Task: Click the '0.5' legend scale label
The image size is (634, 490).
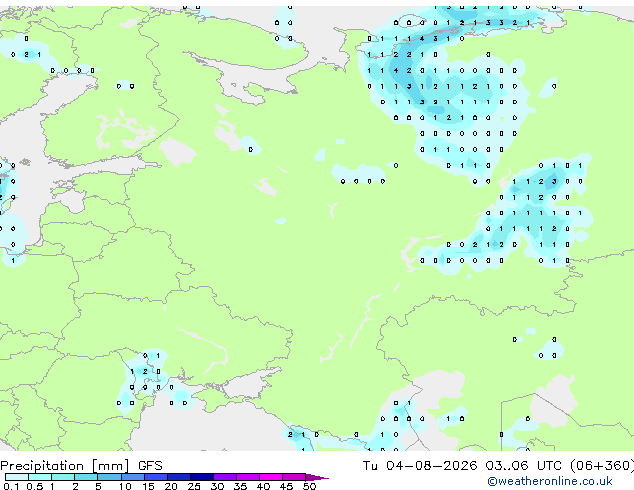Action: (x=34, y=486)
